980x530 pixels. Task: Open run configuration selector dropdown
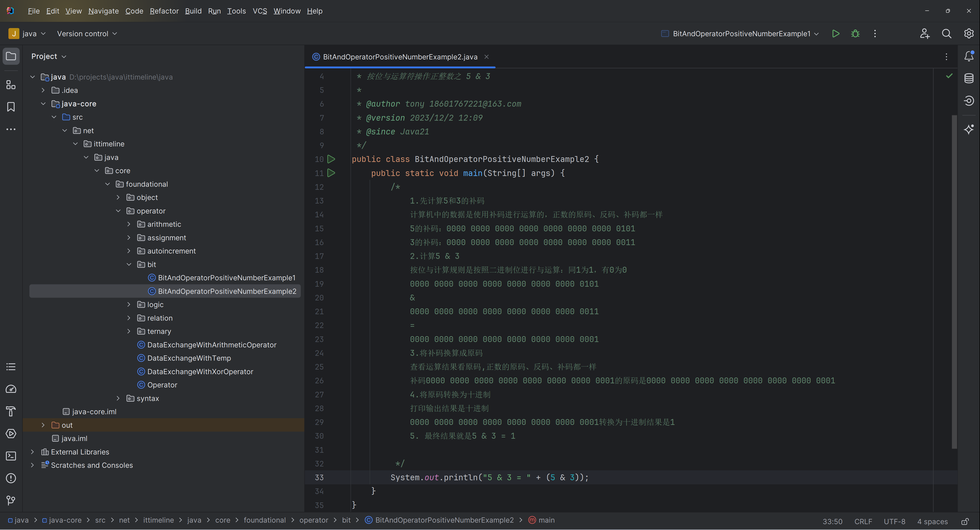point(740,33)
